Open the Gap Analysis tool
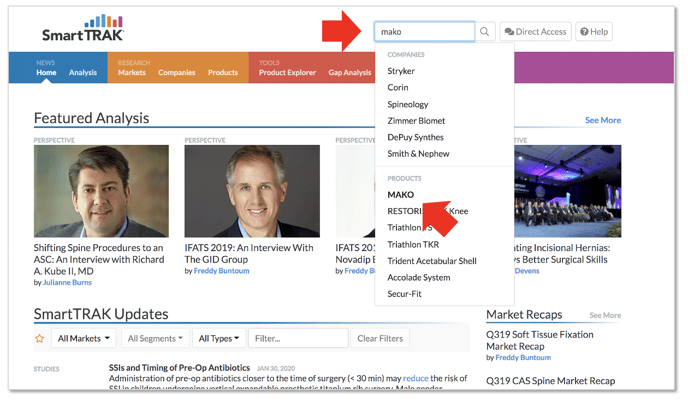 350,72
